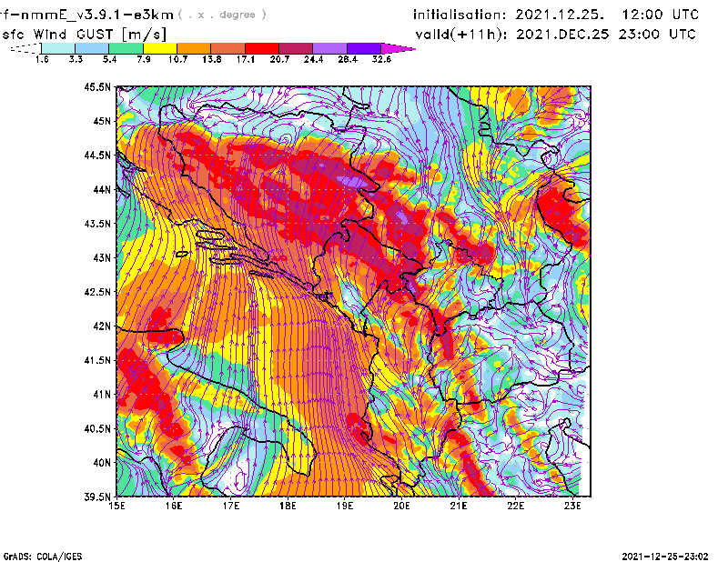This screenshot has width=728, height=562.
Task: Click the 17E longitude label
Action: coord(231,506)
